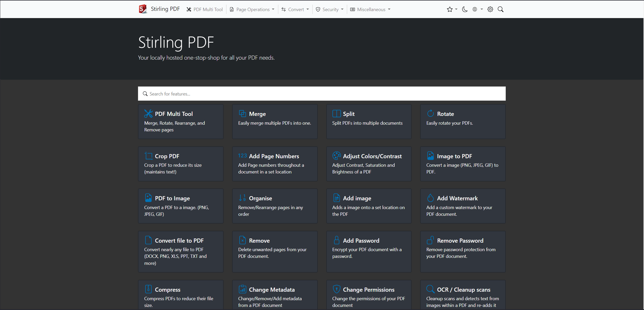Image resolution: width=644 pixels, height=310 pixels.
Task: Click 'Merge, Rotate, Rearrange, and Remove pages' text
Action: coord(175,126)
